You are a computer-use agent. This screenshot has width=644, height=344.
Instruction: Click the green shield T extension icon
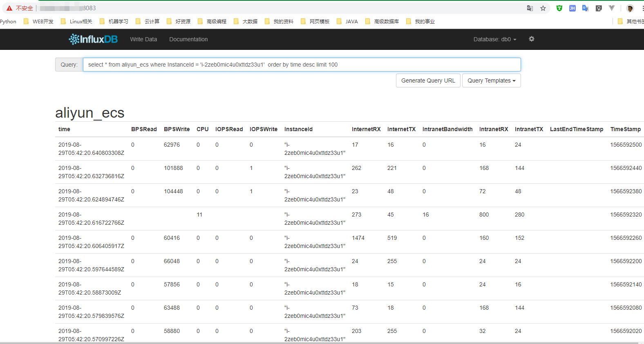click(x=559, y=8)
